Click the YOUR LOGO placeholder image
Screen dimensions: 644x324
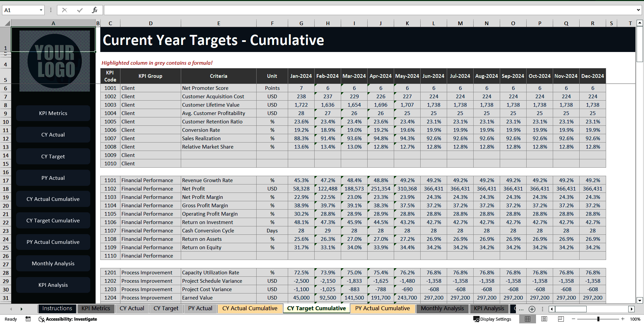[55, 61]
